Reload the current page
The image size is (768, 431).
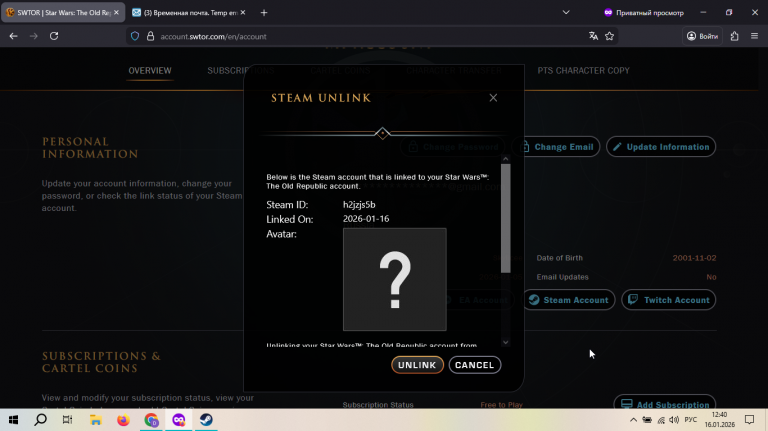coord(54,36)
